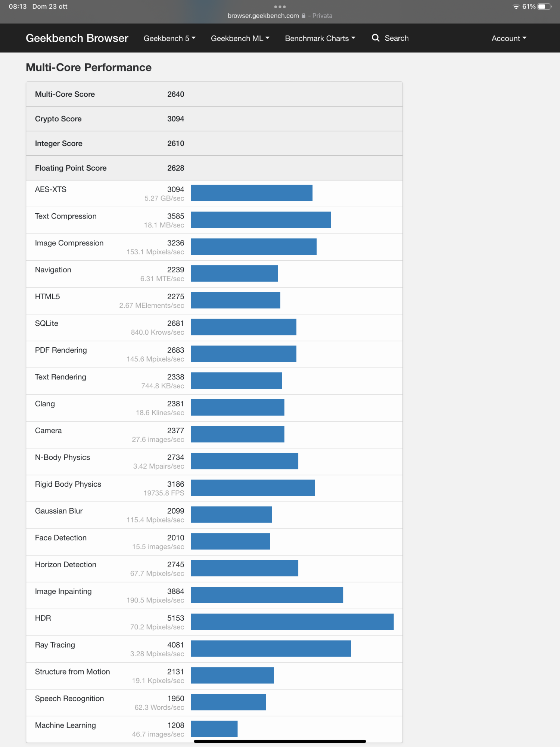Tap the home indicator bar at bottom
This screenshot has height=747, width=560.
tap(280, 741)
